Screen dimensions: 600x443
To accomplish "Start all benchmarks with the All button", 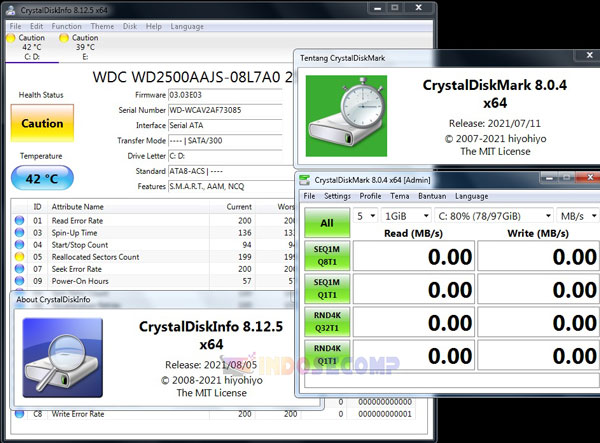I will 327,223.
